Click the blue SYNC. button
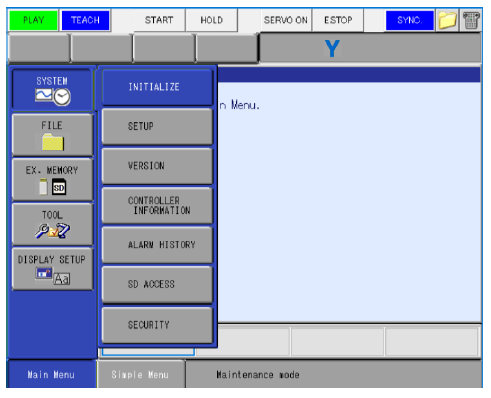Viewport: 491px width, 398px height. (x=410, y=20)
